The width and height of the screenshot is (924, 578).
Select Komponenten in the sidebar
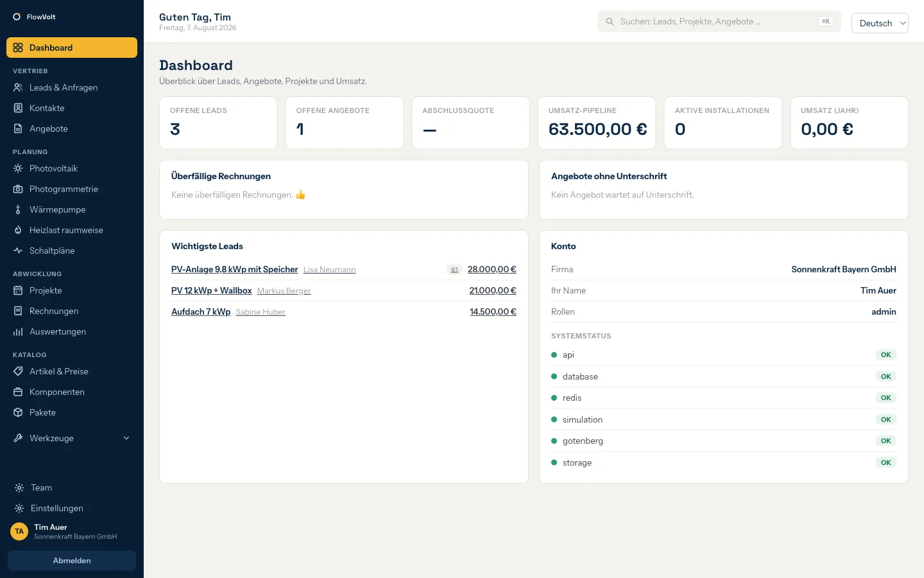click(72, 392)
